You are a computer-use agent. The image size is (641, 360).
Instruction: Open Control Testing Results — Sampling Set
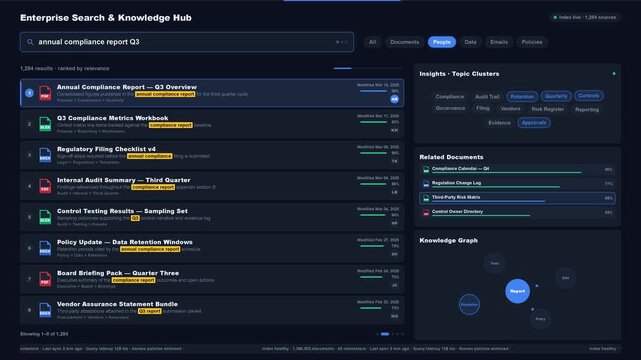[212, 217]
